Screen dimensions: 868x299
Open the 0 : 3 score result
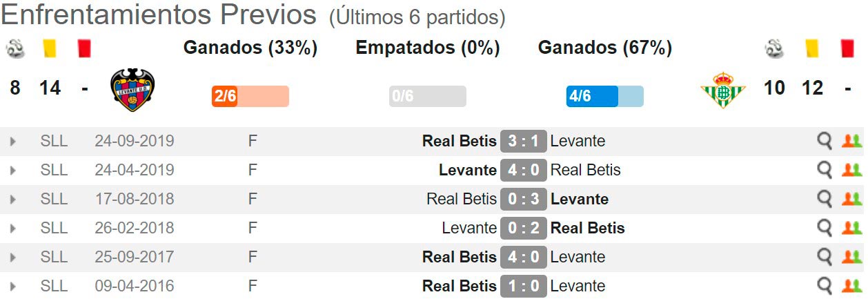(524, 200)
